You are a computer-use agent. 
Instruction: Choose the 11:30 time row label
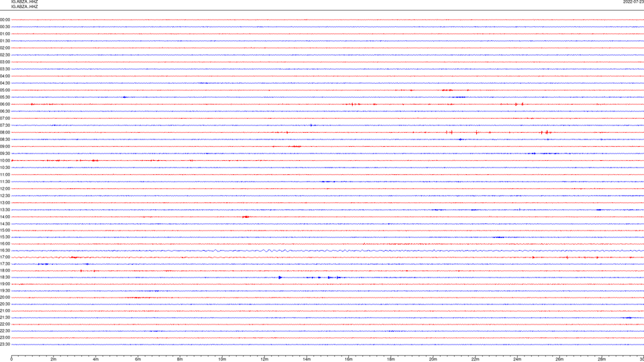pos(5,182)
